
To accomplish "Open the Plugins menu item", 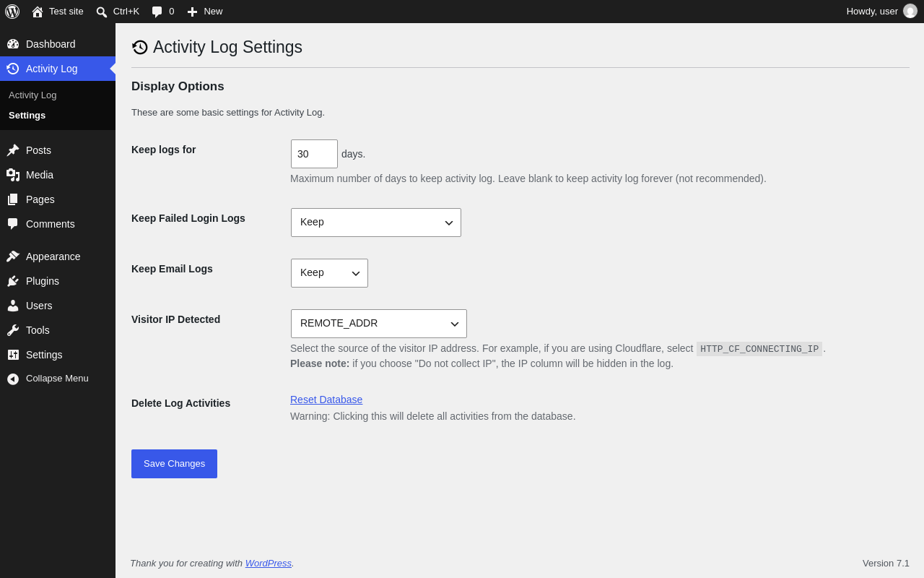I will point(58,281).
